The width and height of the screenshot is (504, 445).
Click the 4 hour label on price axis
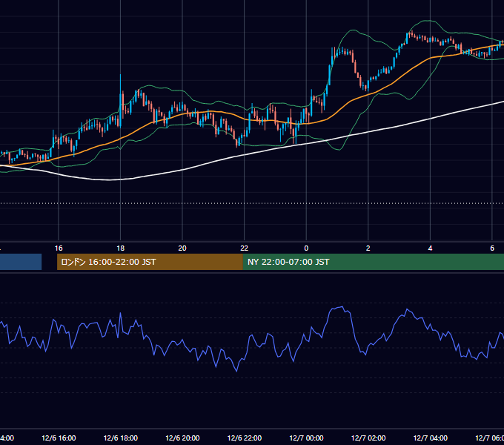[x=430, y=248]
